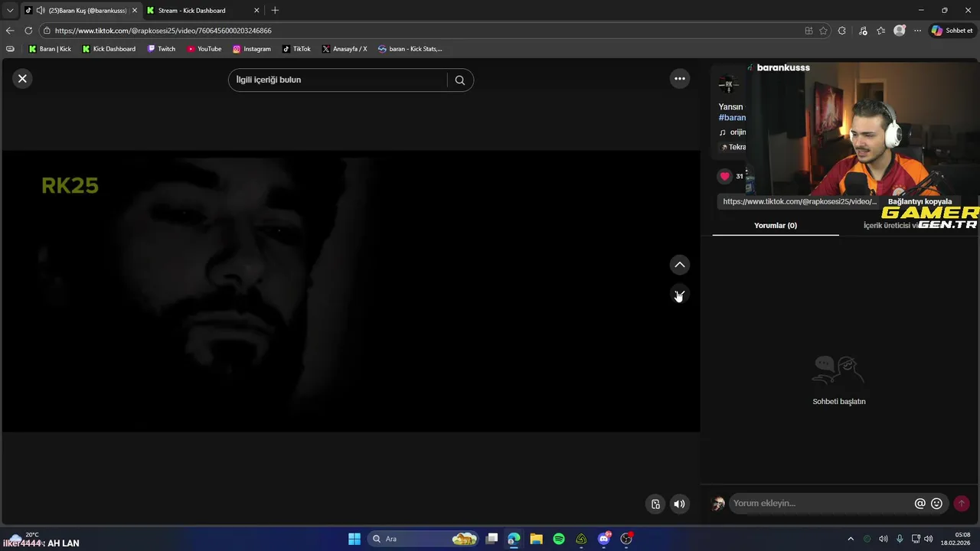The width and height of the screenshot is (980, 551).
Task: Close the TikTok video viewer
Action: click(x=22, y=78)
